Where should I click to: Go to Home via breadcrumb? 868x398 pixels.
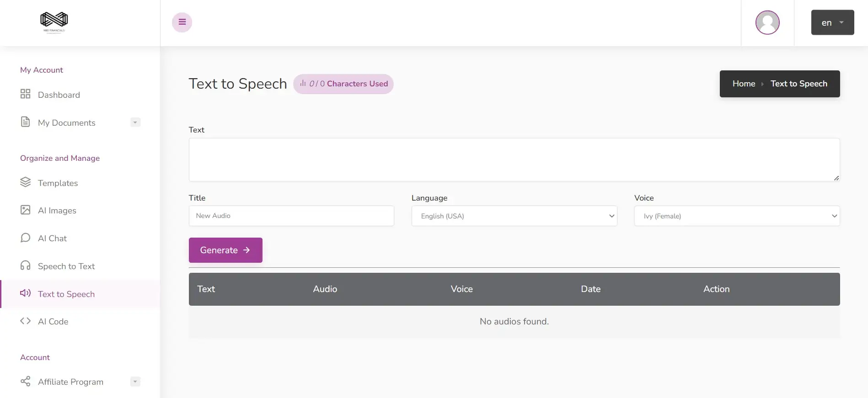(744, 84)
